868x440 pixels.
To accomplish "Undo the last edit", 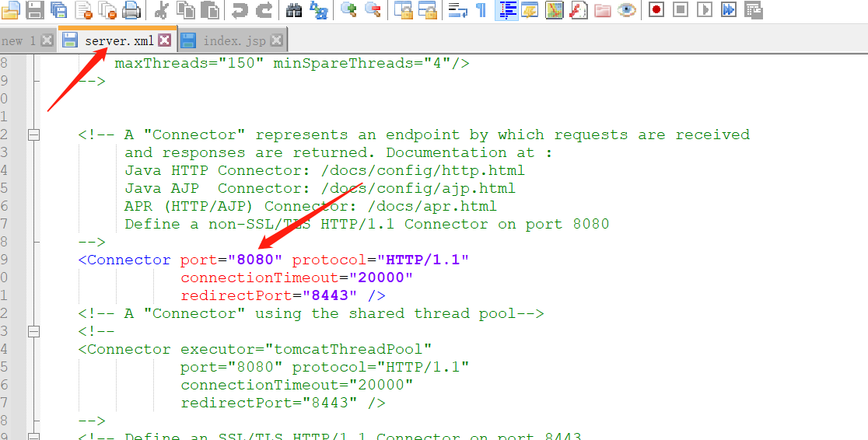I will coord(240,9).
